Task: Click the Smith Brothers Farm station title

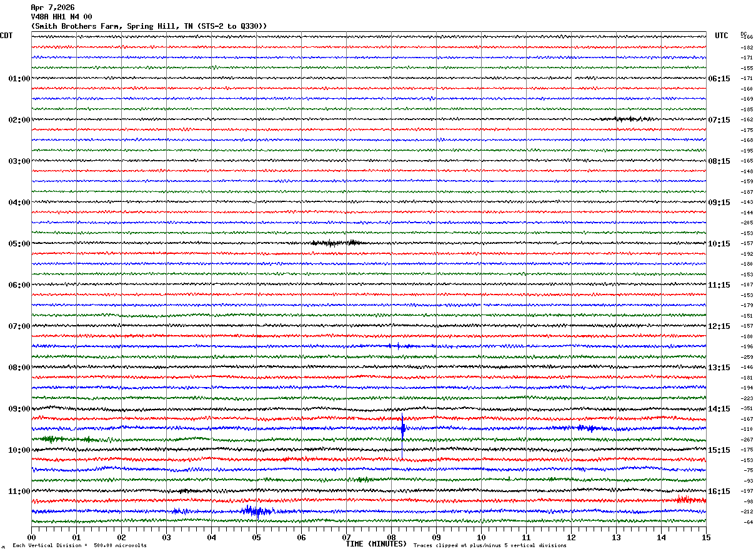Action: pyautogui.click(x=149, y=26)
